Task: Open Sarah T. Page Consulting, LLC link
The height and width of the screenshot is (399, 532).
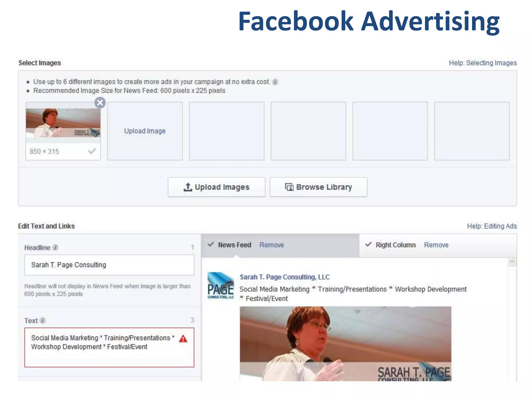Action: [285, 277]
